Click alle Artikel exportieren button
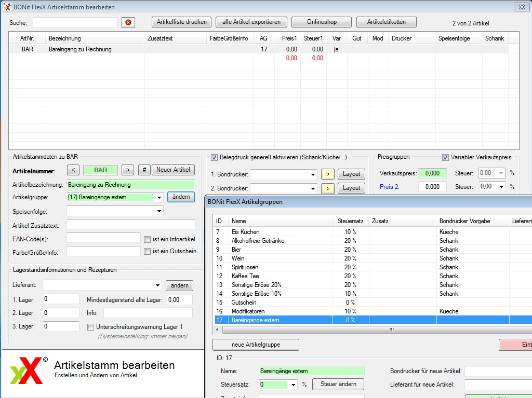The height and width of the screenshot is (398, 532). pyautogui.click(x=251, y=22)
